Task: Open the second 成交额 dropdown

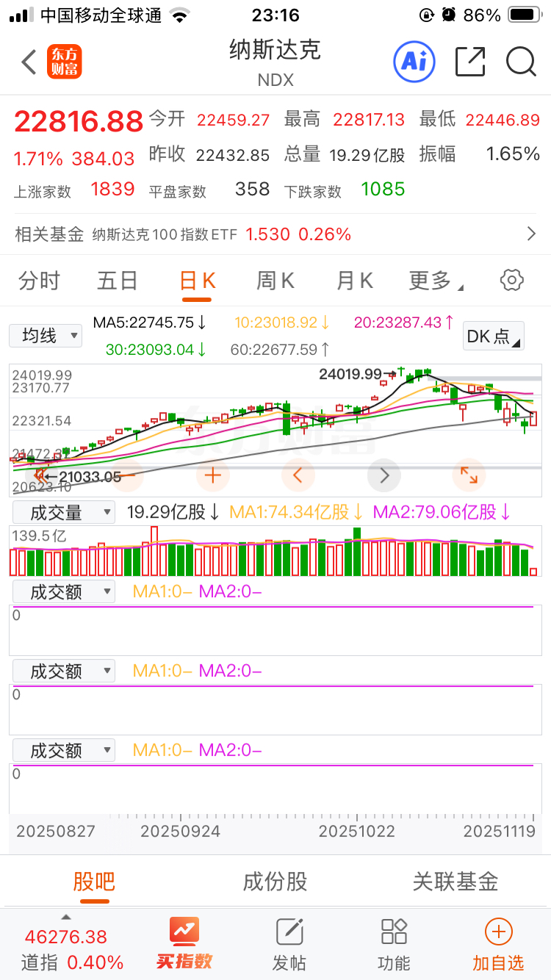Action: pos(62,671)
